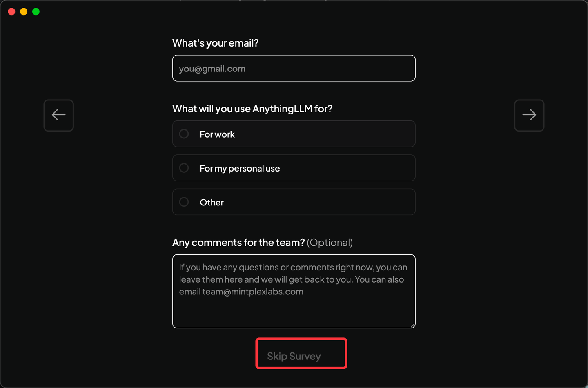Screen dimensions: 588x388
Task: Select the "For work" radio circle
Action: click(x=184, y=134)
